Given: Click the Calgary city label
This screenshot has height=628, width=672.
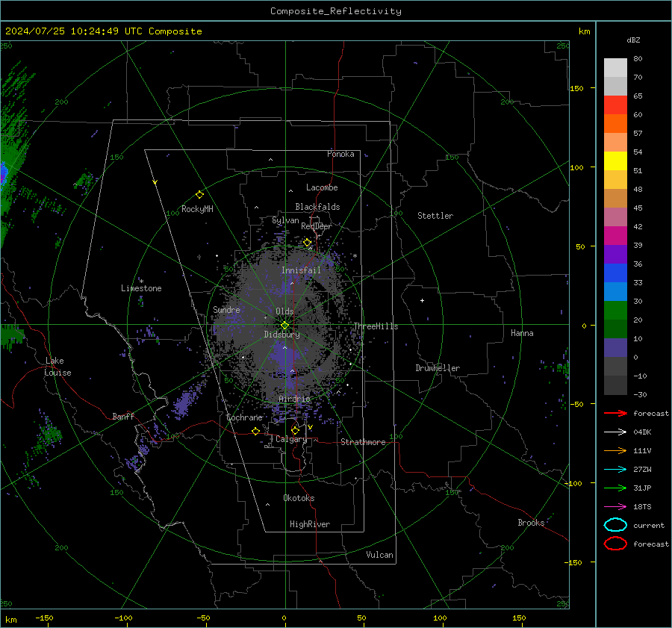Looking at the screenshot, I should click(291, 439).
